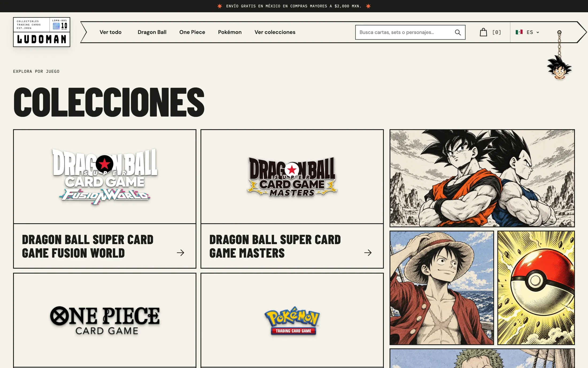Click the Card Game Masters logo image

(292, 177)
